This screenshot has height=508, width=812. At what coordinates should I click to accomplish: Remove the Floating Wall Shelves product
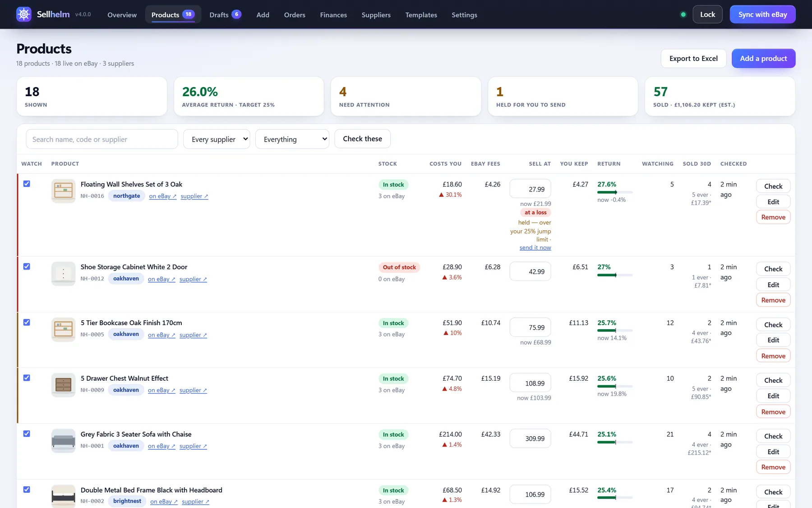pos(773,217)
